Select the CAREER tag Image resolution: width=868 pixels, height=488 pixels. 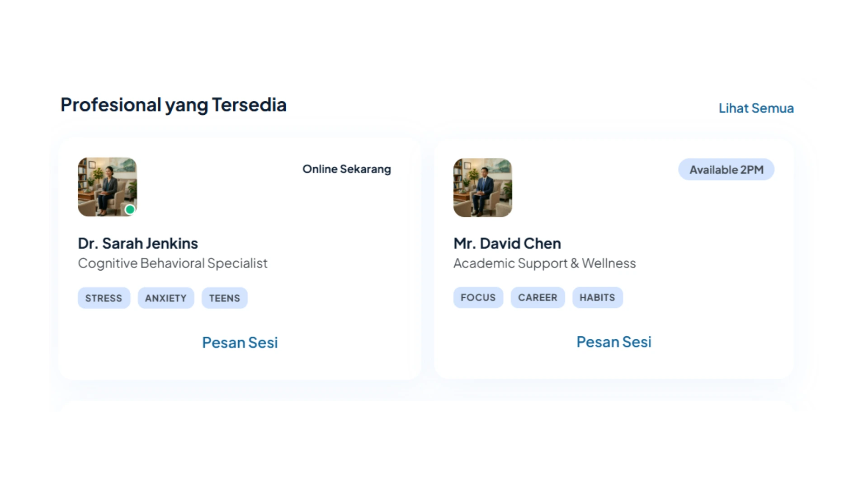[538, 297]
